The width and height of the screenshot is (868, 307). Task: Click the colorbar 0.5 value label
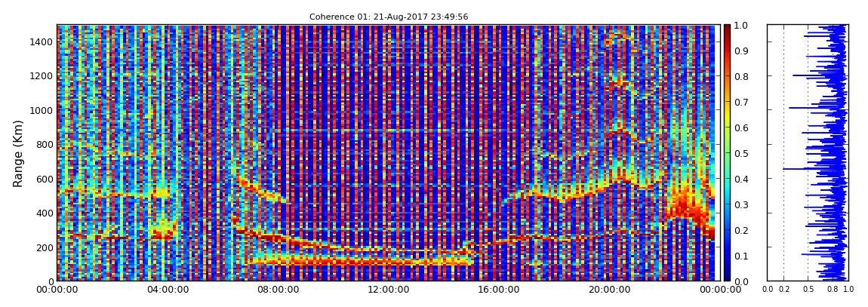[x=740, y=153]
